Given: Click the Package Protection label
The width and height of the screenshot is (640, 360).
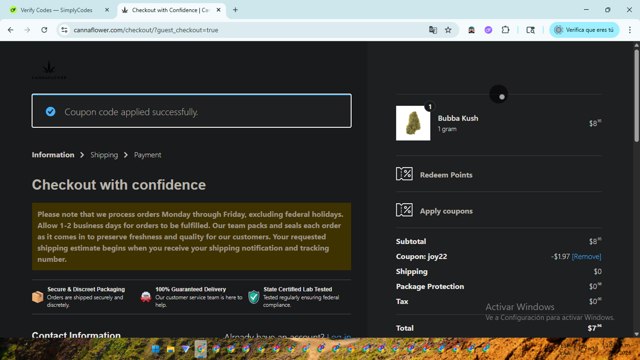Looking at the screenshot, I should pos(430,287).
